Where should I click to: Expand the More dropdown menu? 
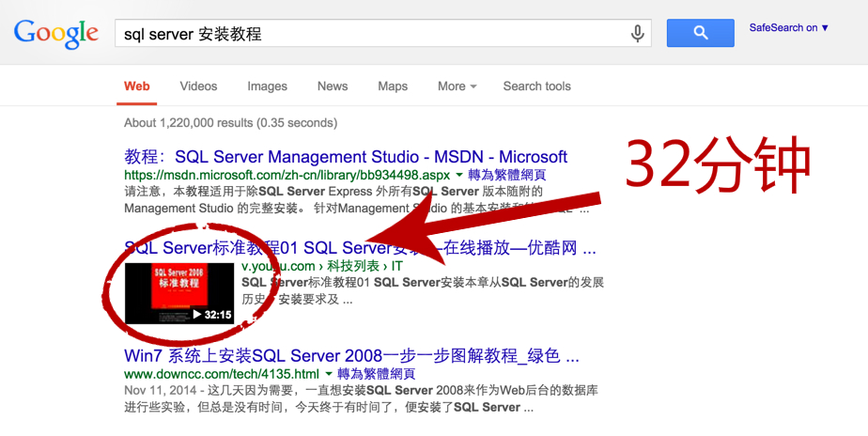click(x=457, y=86)
